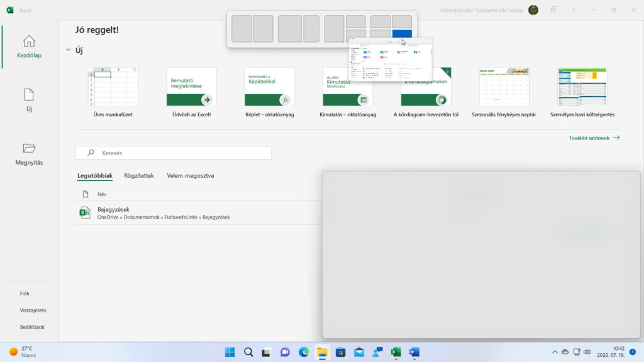Snap window to top-left quadrant of four-grid layout
The height and width of the screenshot is (362, 644).
380,21
